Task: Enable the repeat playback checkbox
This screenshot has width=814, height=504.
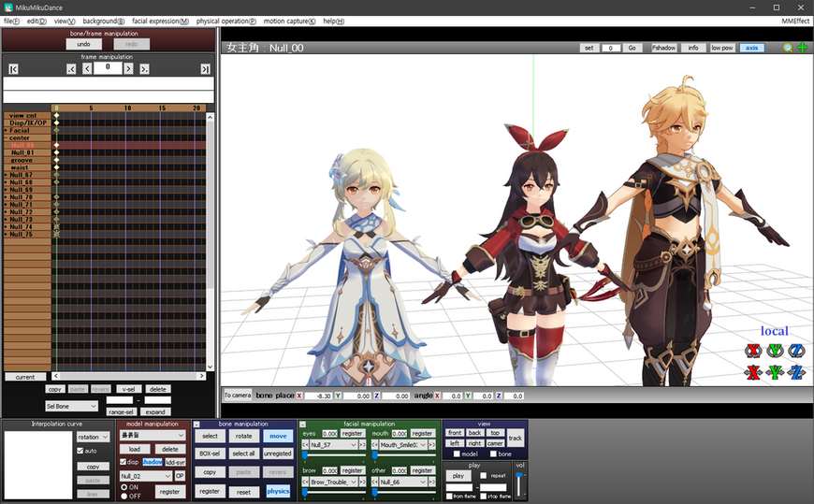Action: [484, 475]
